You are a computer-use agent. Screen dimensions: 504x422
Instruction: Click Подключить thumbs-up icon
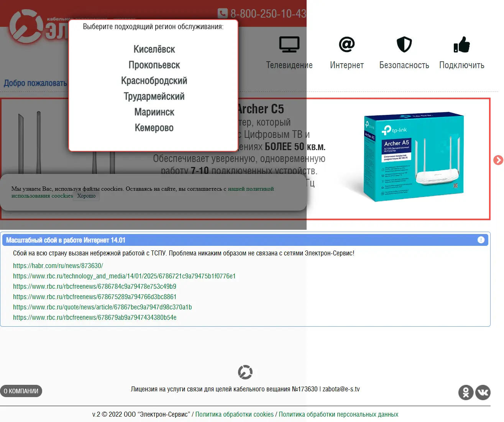(462, 44)
